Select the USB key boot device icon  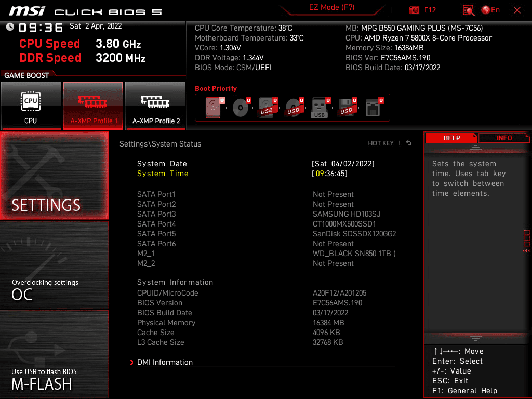click(321, 108)
